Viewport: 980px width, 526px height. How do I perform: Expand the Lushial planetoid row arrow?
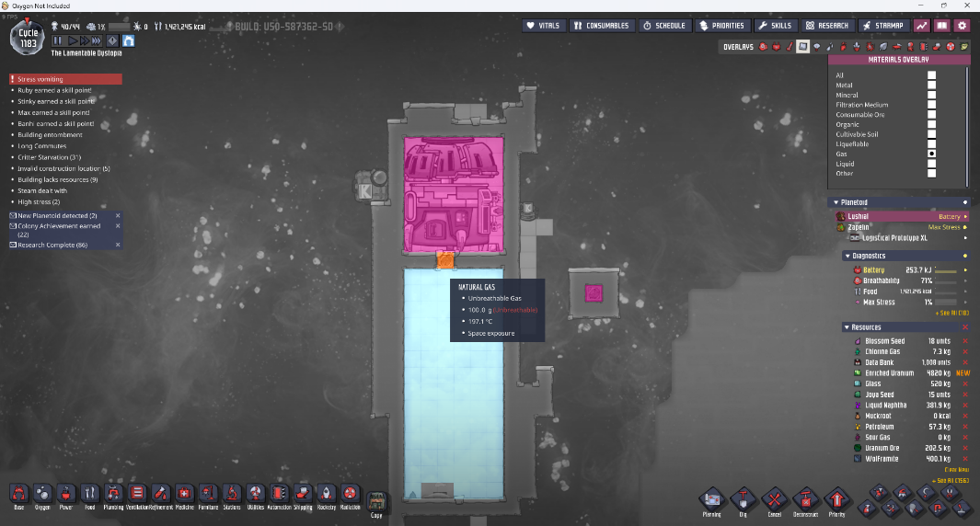pyautogui.click(x=965, y=216)
